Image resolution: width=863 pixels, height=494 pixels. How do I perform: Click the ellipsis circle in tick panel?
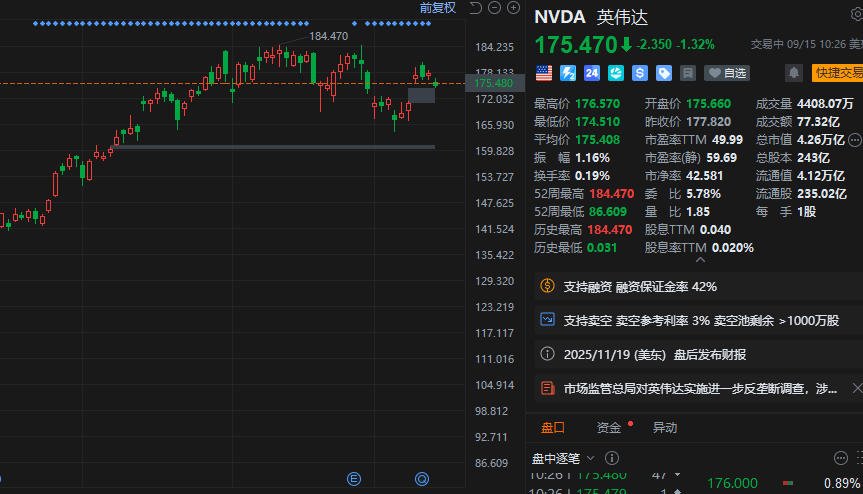[x=840, y=458]
